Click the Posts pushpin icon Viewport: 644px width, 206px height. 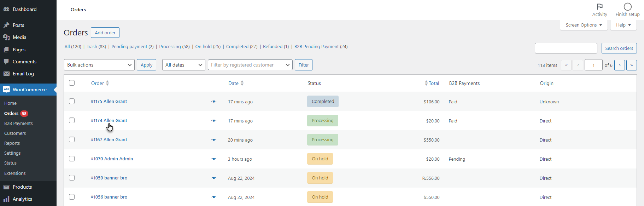click(x=6, y=25)
